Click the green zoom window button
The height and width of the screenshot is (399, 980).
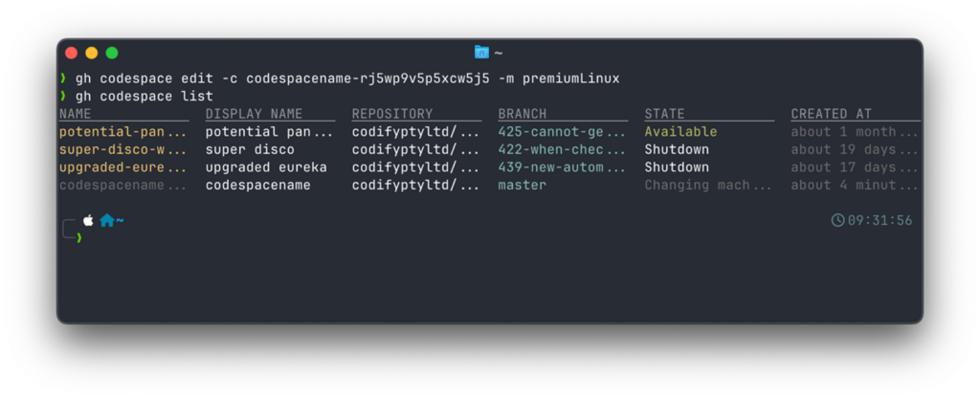[x=112, y=53]
